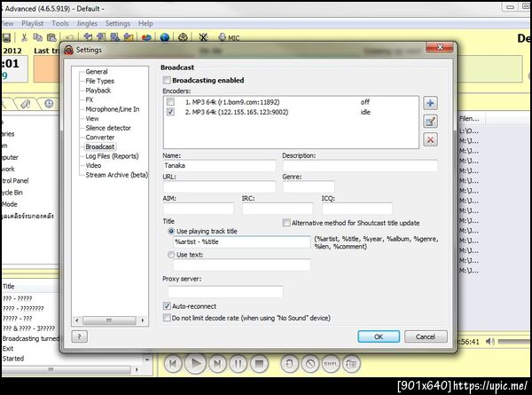Check Do not limit decode rate option
Viewport: 532px width, 395px height.
[167, 318]
